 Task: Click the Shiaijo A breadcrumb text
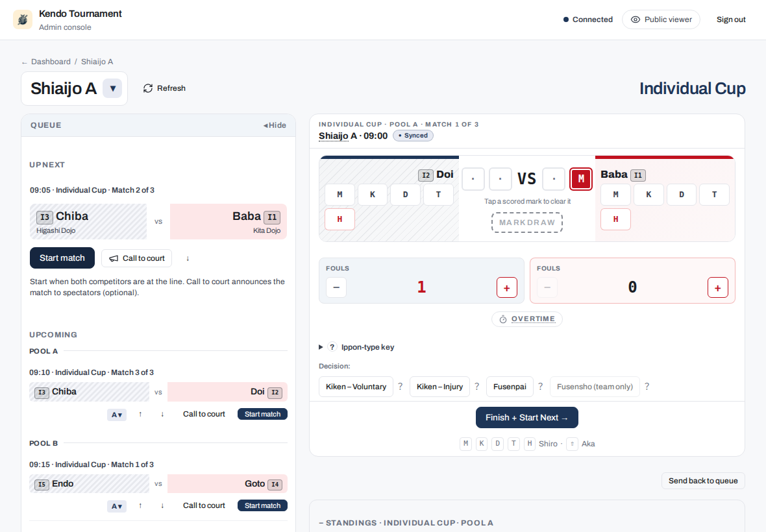coord(97,62)
